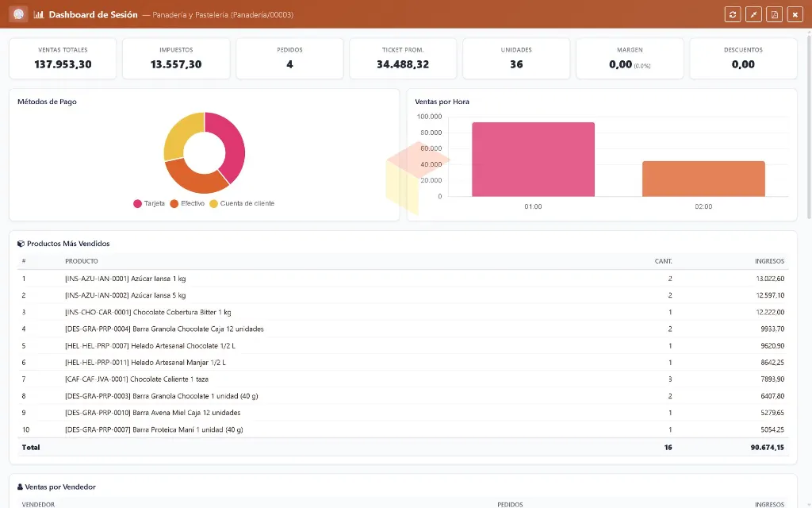Toggle Cuenta de cliente legend item
Viewport: 812px width, 508px height.
pyautogui.click(x=242, y=203)
